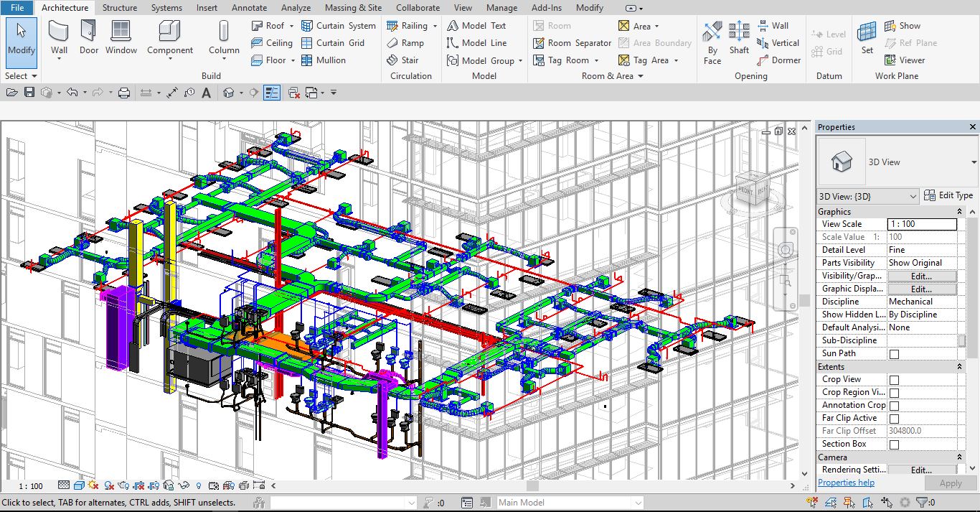
Task: Select the Stair tool
Action: pyautogui.click(x=409, y=60)
